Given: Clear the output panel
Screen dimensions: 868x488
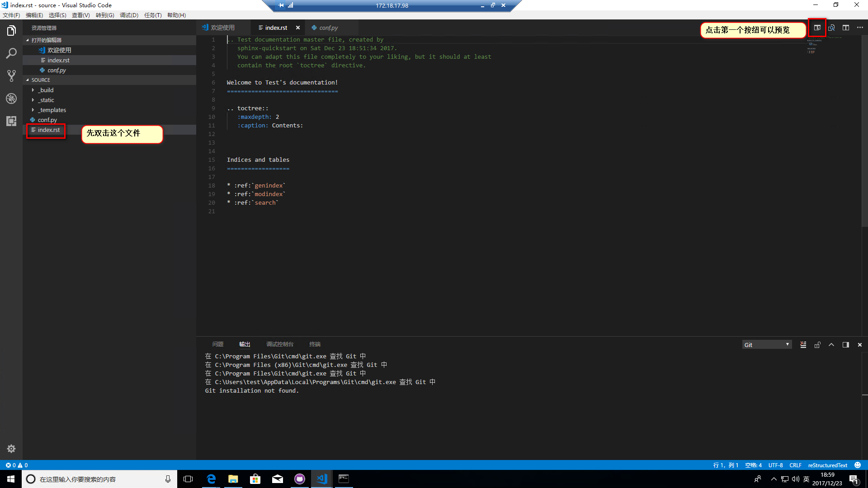Looking at the screenshot, I should 803,345.
